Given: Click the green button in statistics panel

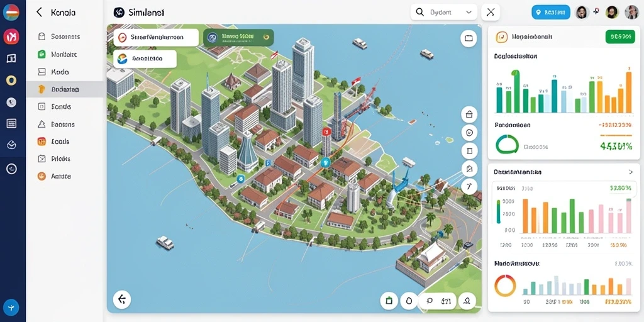Looking at the screenshot, I should (x=620, y=37).
